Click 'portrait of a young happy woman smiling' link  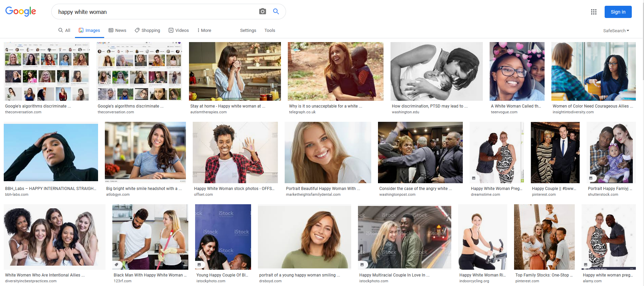click(300, 275)
